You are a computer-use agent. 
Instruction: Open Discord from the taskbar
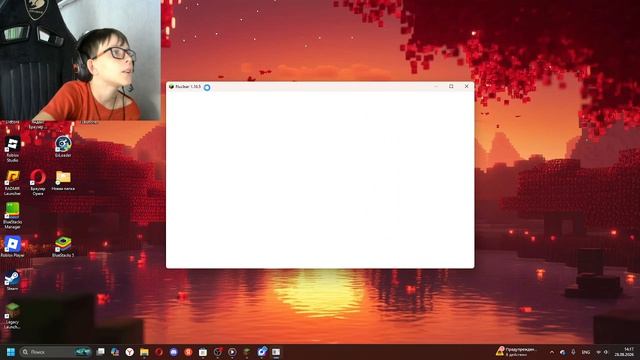point(173,352)
